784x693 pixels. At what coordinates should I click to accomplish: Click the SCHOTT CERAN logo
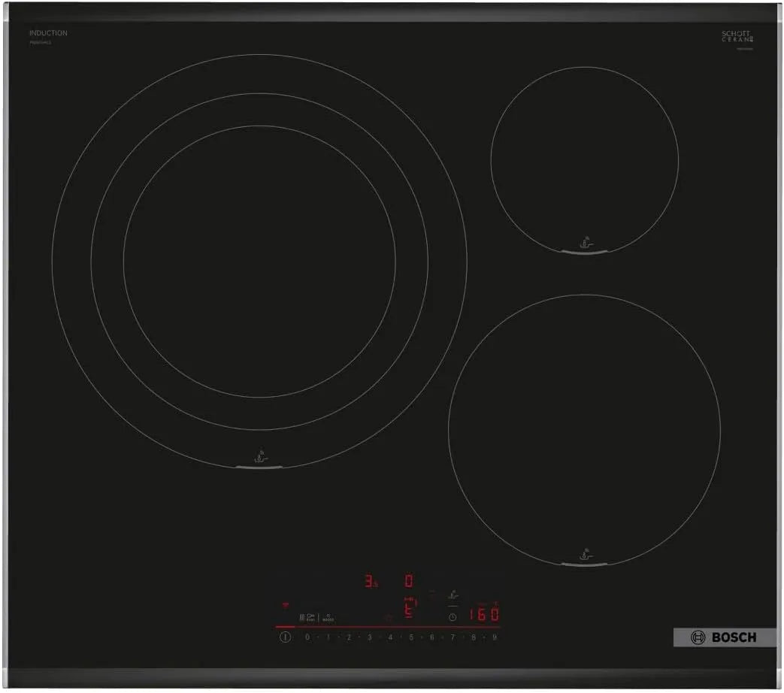click(x=737, y=37)
